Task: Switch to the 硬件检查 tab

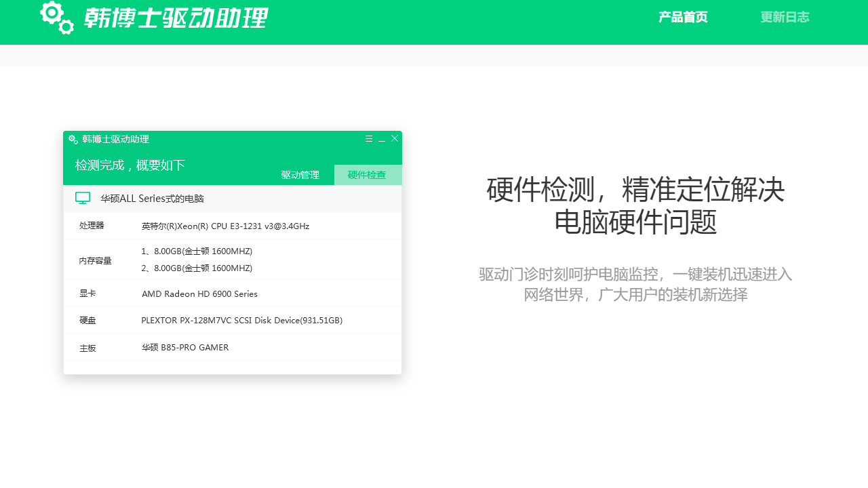Action: coord(367,174)
